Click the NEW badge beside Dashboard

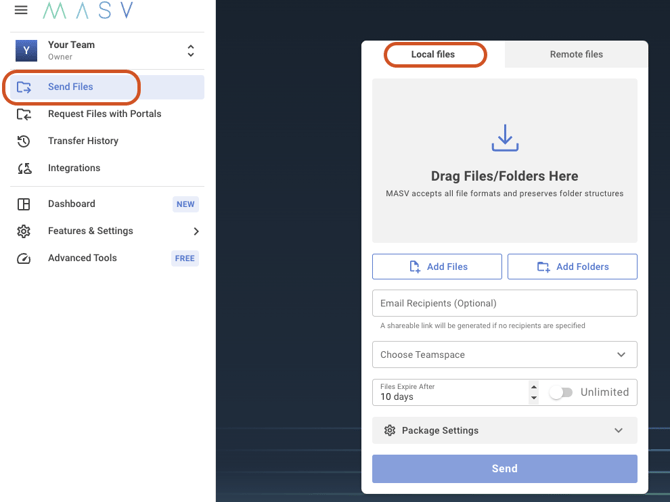(x=185, y=204)
